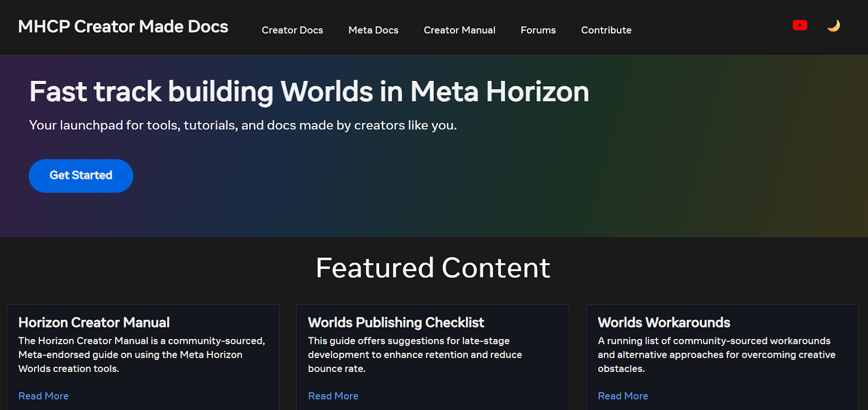The width and height of the screenshot is (868, 410).
Task: Open the Meta Docs menu item
Action: [x=373, y=30]
